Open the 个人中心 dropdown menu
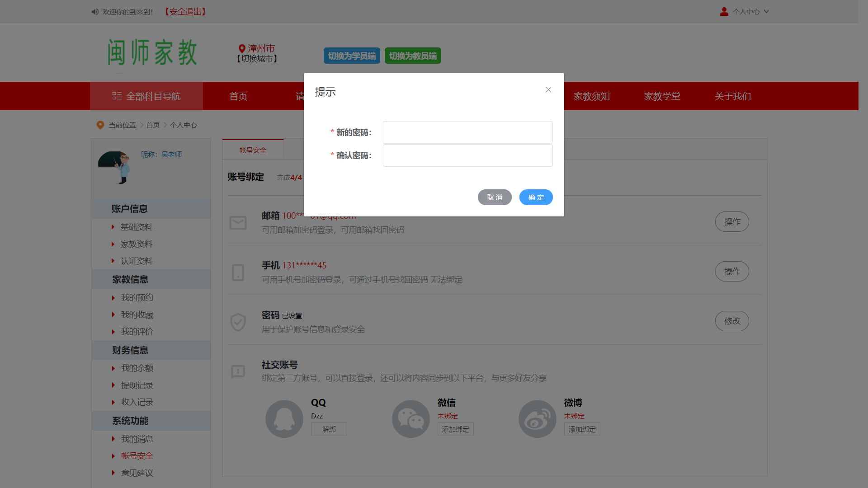The image size is (868, 488). pos(745,12)
